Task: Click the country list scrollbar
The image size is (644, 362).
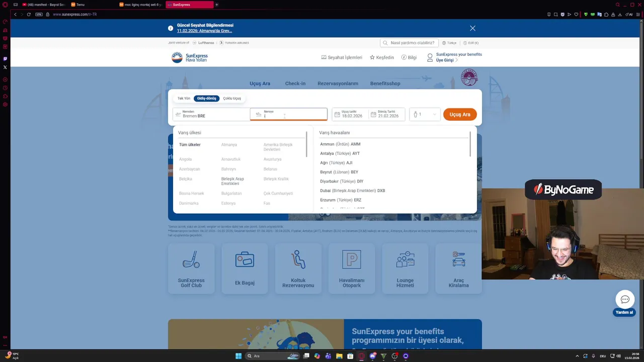Action: [x=306, y=144]
